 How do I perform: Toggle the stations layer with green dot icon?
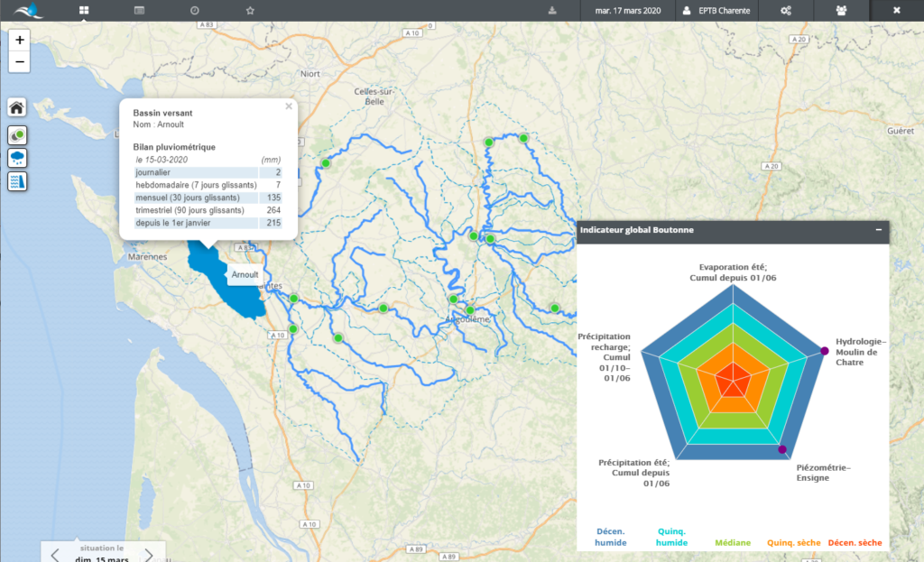(x=17, y=135)
